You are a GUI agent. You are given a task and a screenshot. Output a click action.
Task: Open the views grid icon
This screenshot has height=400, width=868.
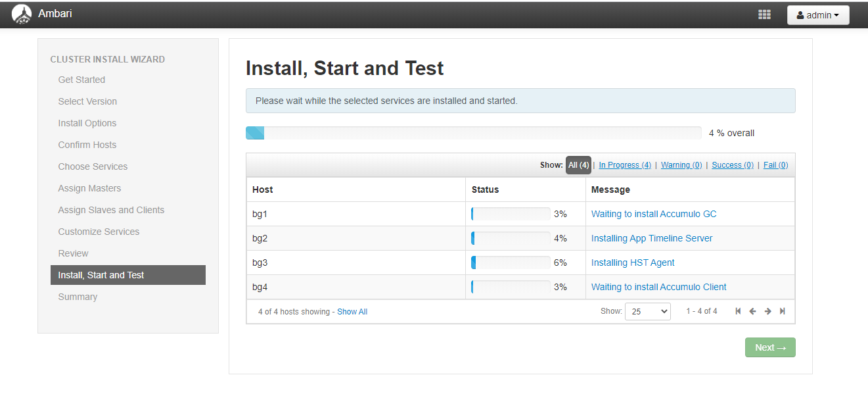(x=764, y=14)
